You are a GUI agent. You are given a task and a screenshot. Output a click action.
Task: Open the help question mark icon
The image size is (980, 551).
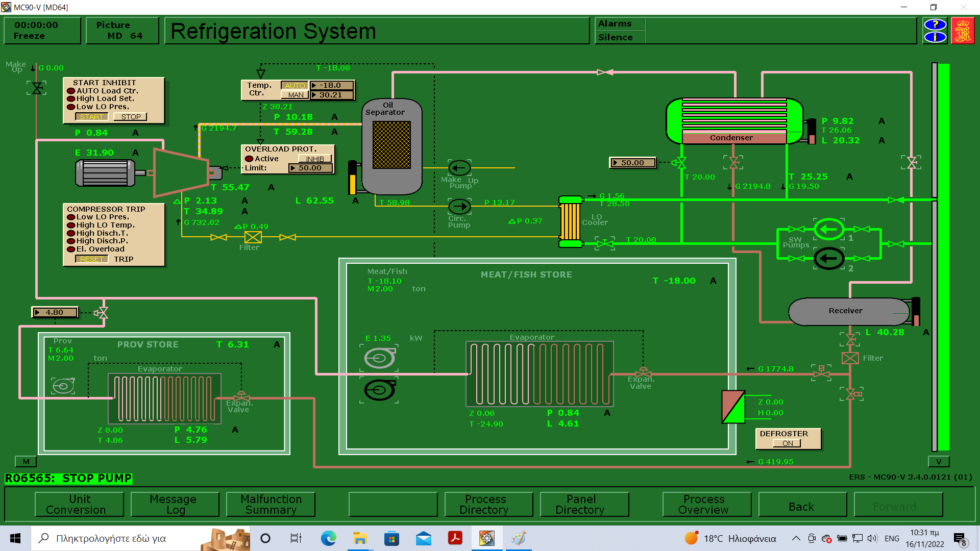[x=935, y=24]
